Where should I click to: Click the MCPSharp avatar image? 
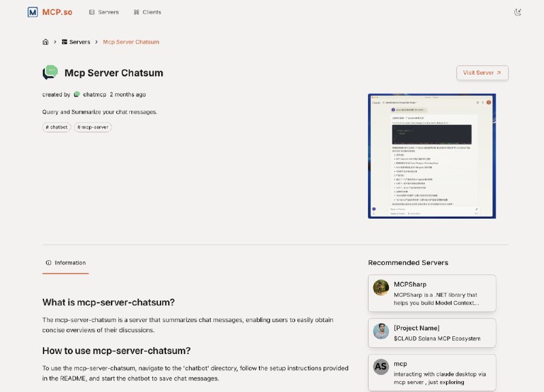[x=381, y=287]
